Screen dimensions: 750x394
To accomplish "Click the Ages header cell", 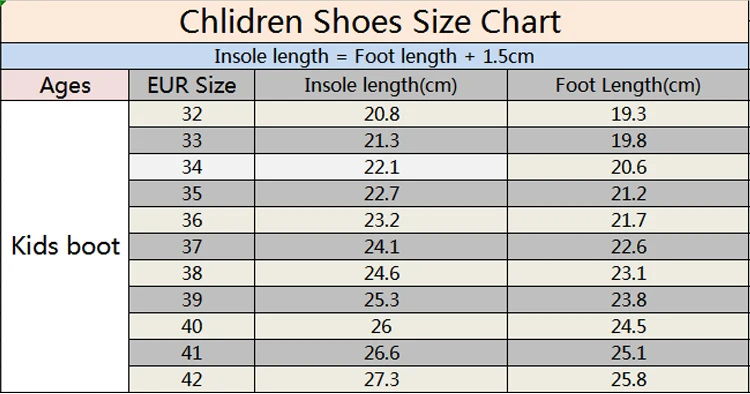I will tap(65, 86).
